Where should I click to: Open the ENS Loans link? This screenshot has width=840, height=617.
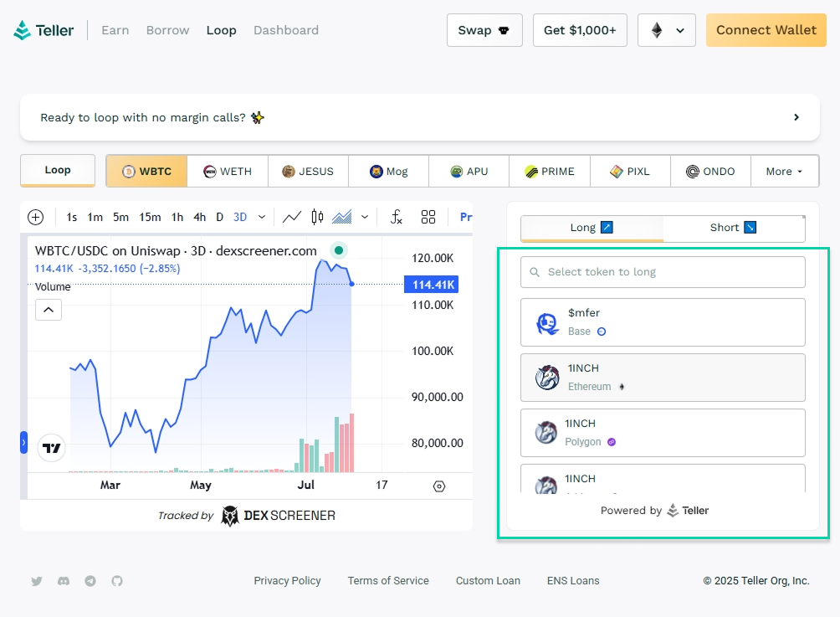(573, 580)
